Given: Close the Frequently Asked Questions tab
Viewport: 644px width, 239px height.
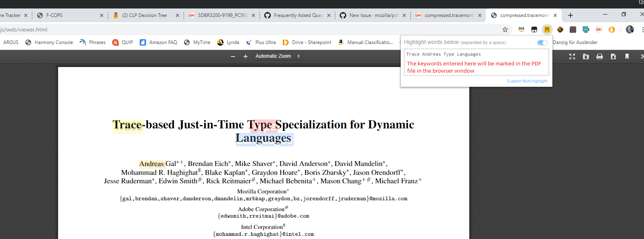Looking at the screenshot, I should (x=328, y=15).
